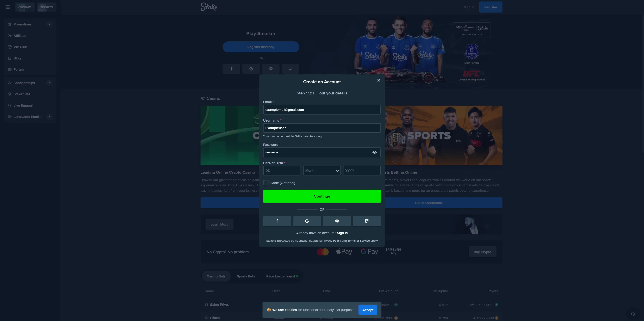Click the Plinko game row

351,318
